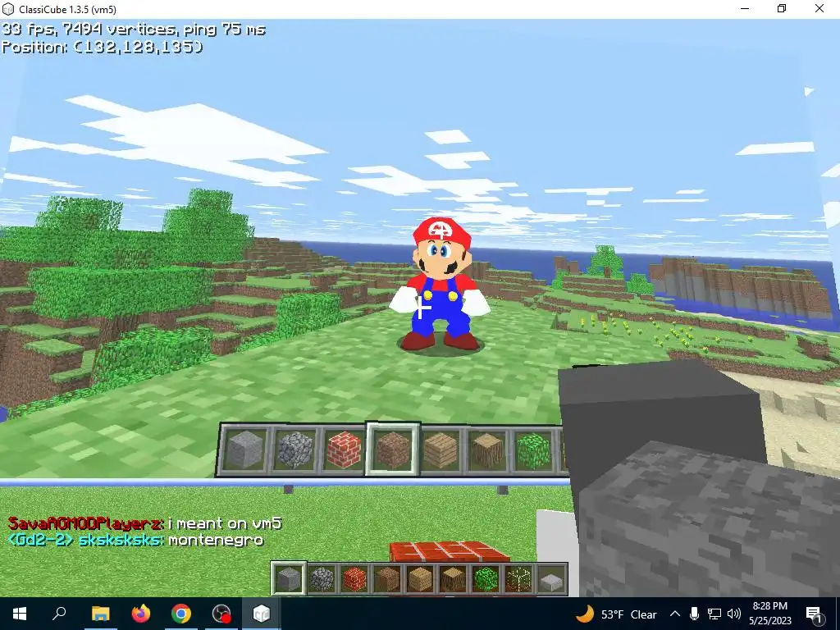Click the fps and vertices status text
Screen dimensions: 840x630
(134, 29)
